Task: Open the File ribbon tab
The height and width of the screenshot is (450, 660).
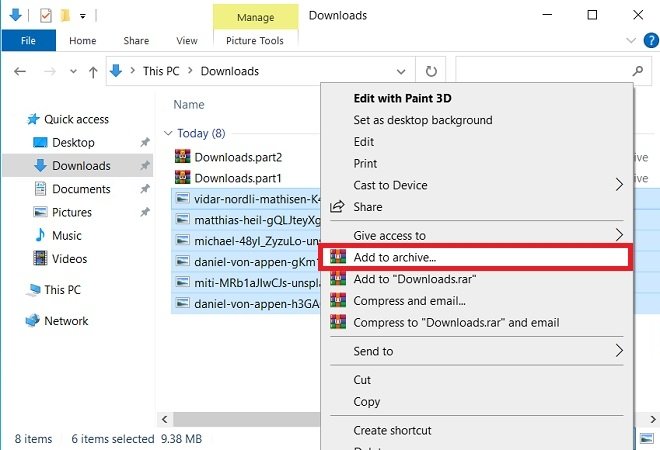Action: 28,40
